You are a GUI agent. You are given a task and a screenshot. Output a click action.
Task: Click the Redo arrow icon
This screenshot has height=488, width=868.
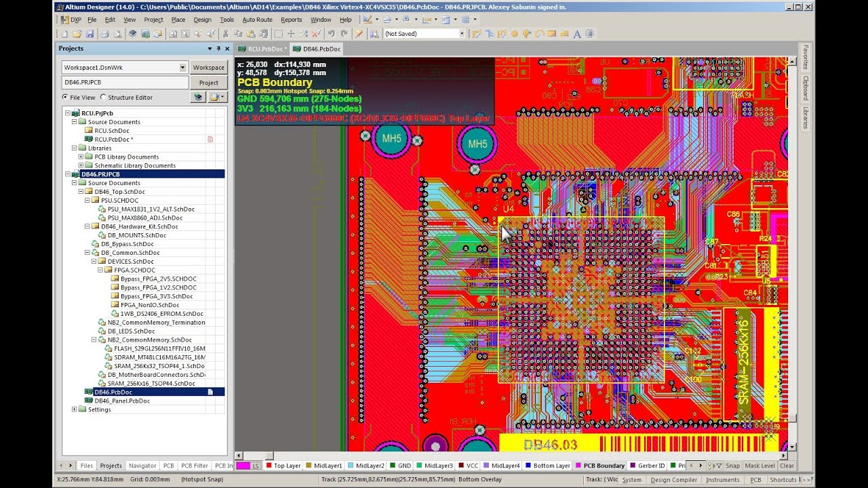344,34
